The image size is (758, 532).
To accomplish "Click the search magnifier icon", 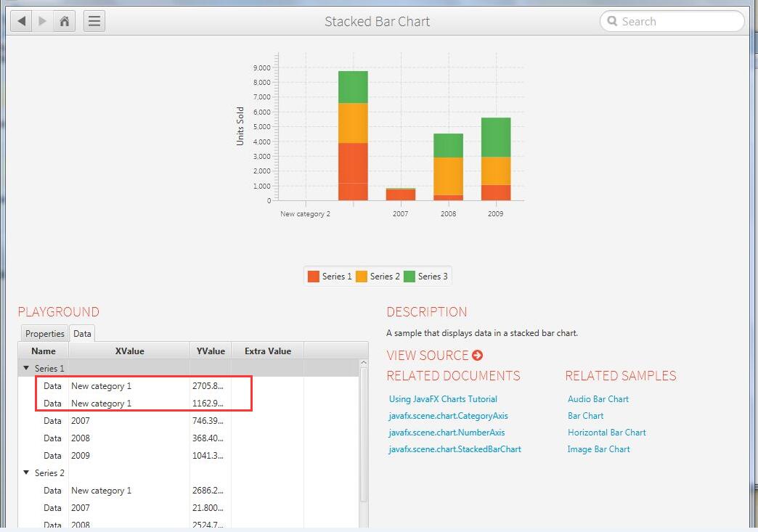I will pyautogui.click(x=612, y=22).
